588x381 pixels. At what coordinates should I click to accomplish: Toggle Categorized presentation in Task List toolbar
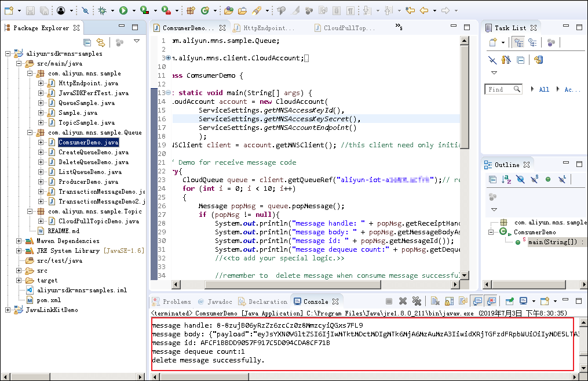tap(518, 42)
